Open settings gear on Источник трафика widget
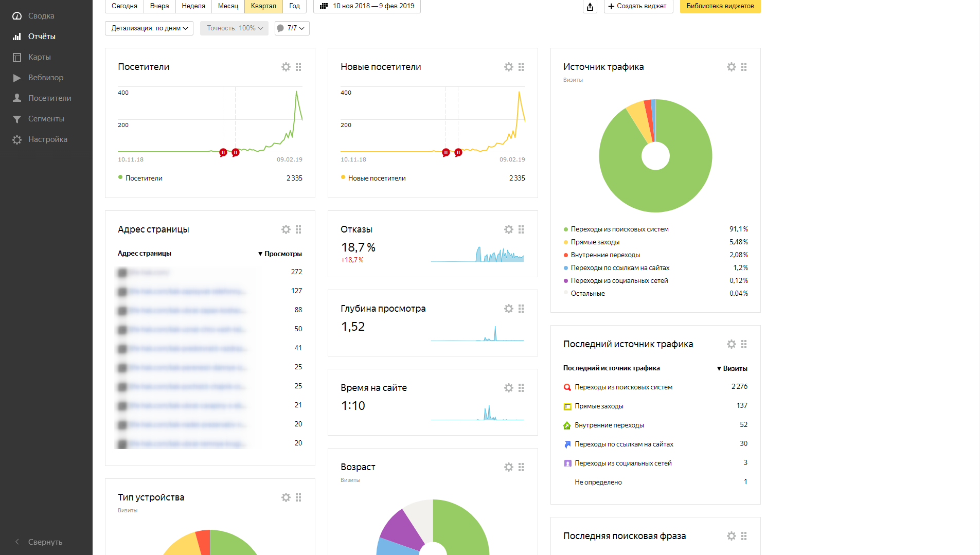The width and height of the screenshot is (980, 555). pos(732,67)
